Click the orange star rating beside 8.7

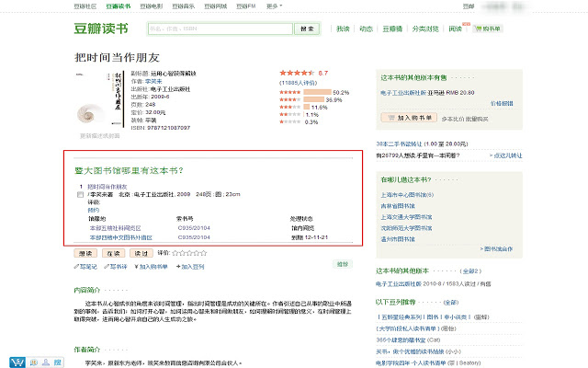pyautogui.click(x=297, y=73)
